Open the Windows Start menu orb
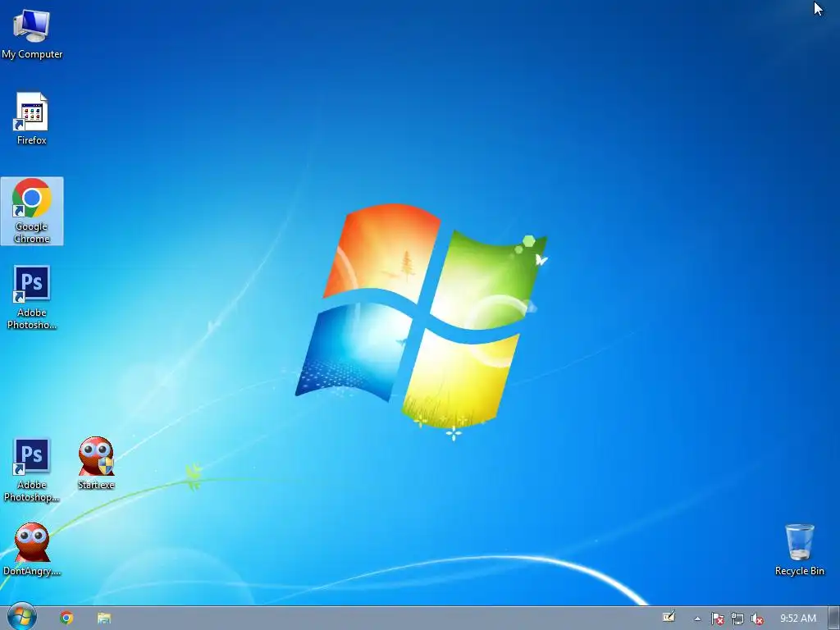The height and width of the screenshot is (630, 840). pyautogui.click(x=21, y=617)
